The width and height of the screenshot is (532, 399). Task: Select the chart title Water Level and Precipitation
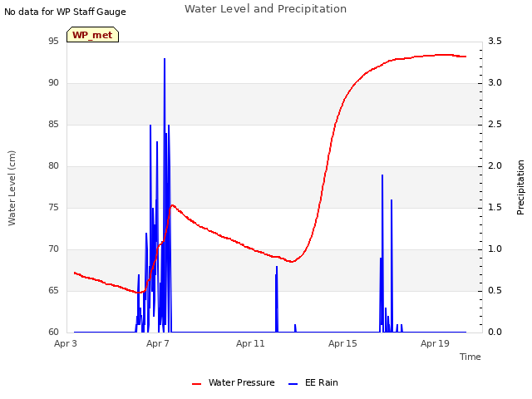pyautogui.click(x=265, y=9)
